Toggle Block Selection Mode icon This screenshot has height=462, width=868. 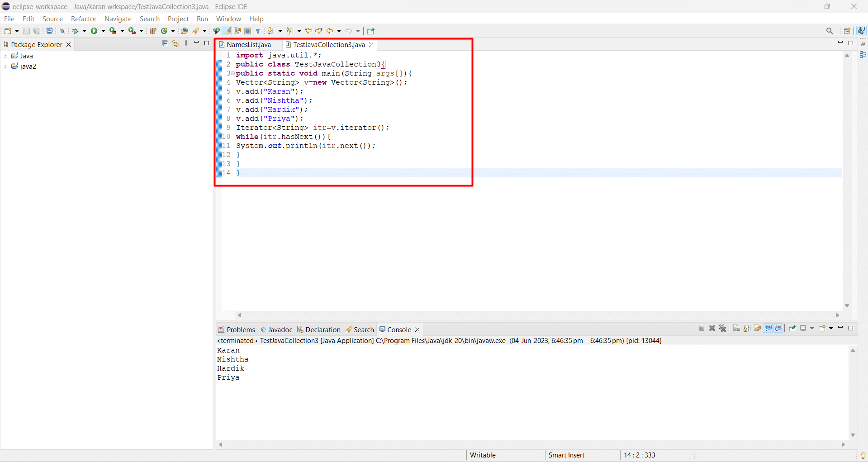tap(247, 31)
